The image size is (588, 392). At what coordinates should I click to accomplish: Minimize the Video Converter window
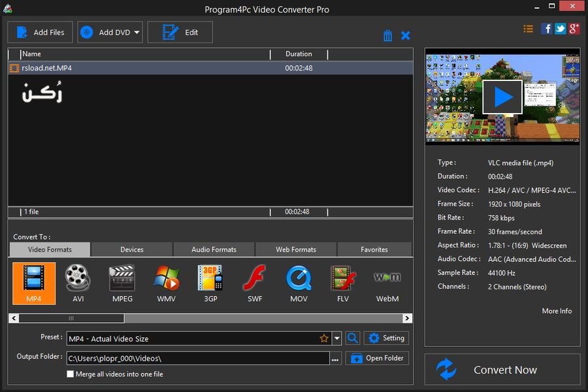click(537, 7)
